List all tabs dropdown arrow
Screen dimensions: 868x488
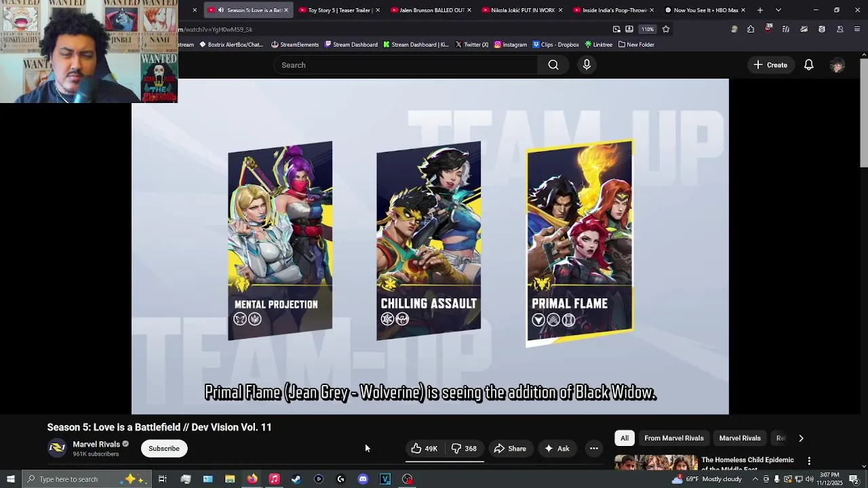[x=778, y=10]
